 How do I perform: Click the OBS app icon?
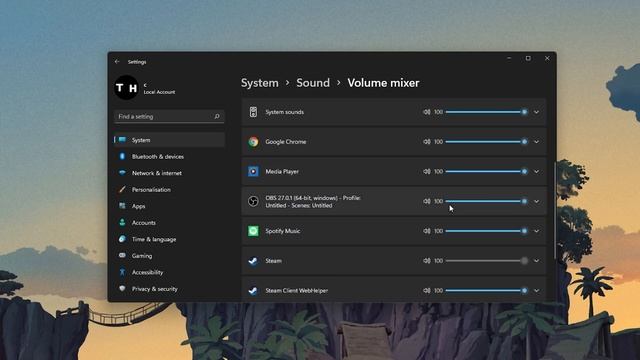(x=253, y=201)
